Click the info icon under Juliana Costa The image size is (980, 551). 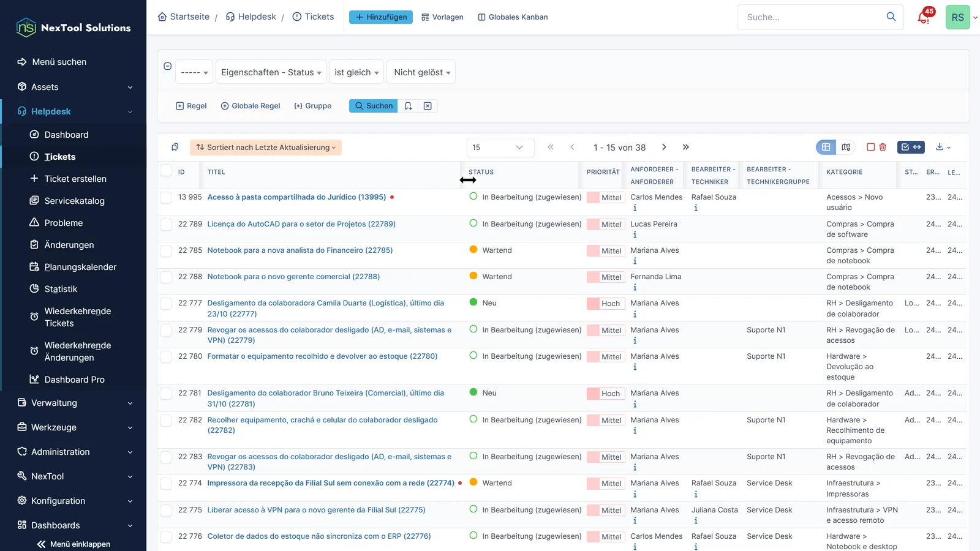click(x=696, y=520)
